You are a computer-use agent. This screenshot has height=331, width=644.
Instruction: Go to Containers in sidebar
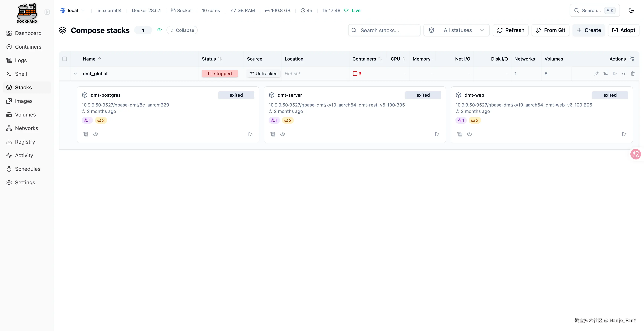(28, 47)
